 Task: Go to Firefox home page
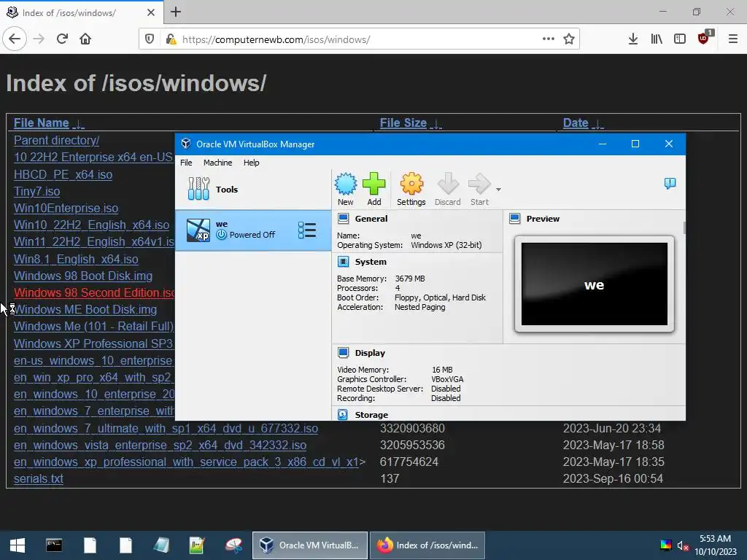pos(85,39)
